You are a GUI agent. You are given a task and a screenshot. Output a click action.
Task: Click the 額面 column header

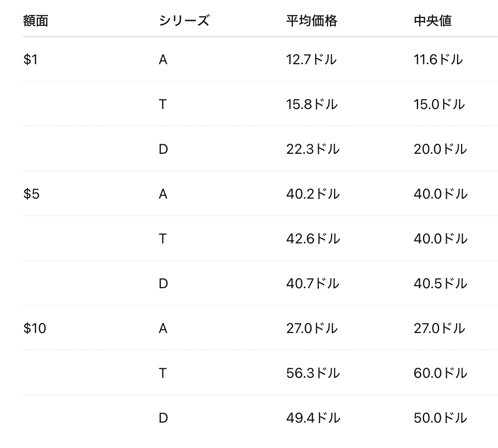coord(35,21)
